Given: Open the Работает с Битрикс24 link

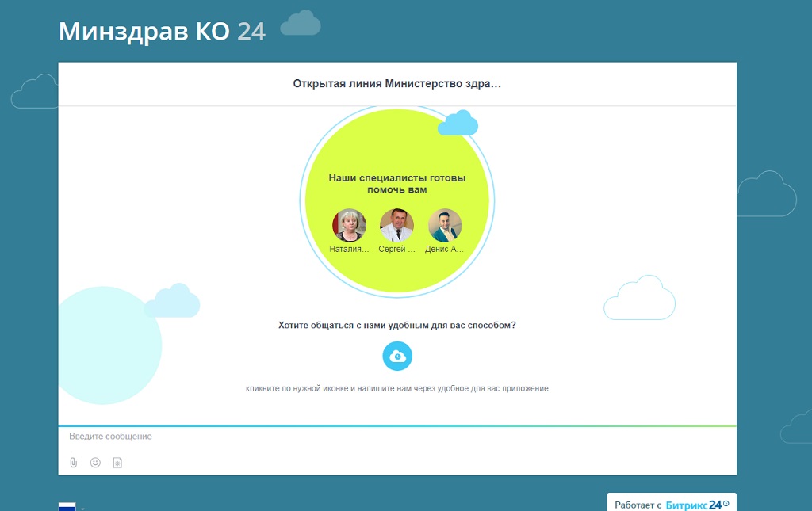Looking at the screenshot, I should 638,505.
